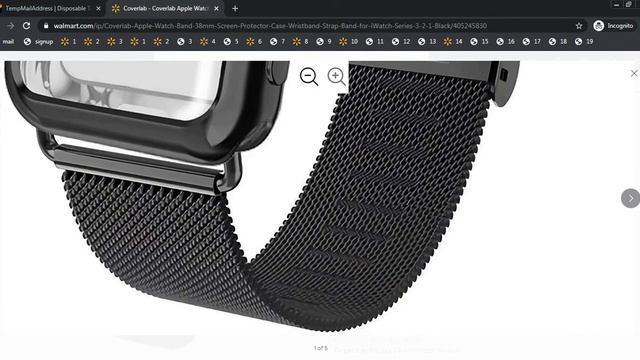The image size is (640, 360).
Task: Open bookmark 6
Action: pyautogui.click(x=254, y=41)
